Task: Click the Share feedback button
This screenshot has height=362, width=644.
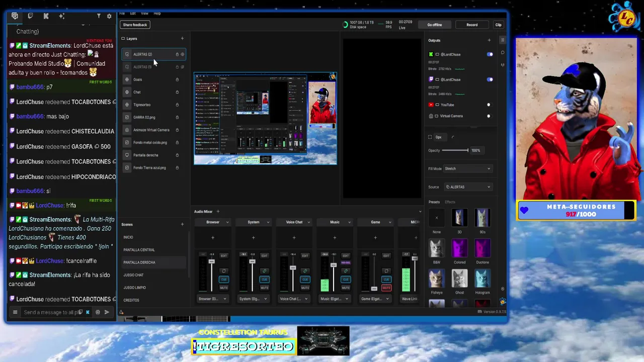Action: (135, 25)
